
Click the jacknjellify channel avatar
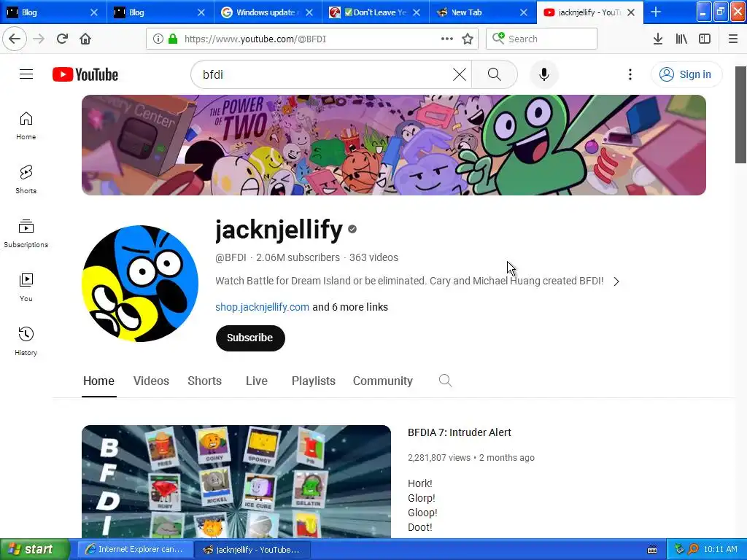pos(140,284)
